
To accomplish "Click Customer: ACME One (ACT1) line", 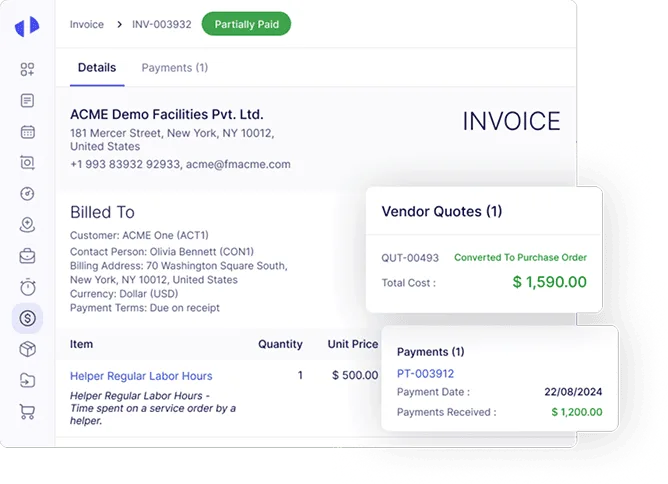I will [x=139, y=235].
